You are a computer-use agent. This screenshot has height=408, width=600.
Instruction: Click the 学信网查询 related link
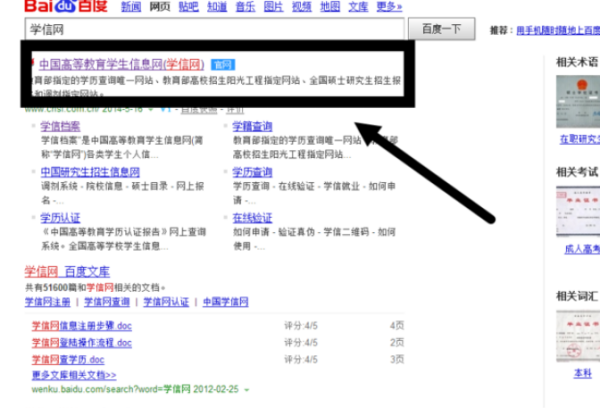(x=107, y=302)
